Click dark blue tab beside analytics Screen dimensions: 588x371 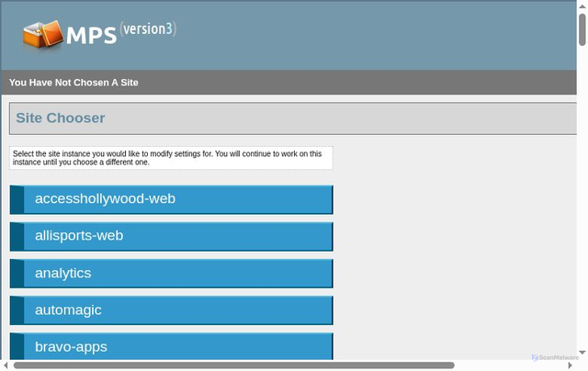click(x=17, y=273)
